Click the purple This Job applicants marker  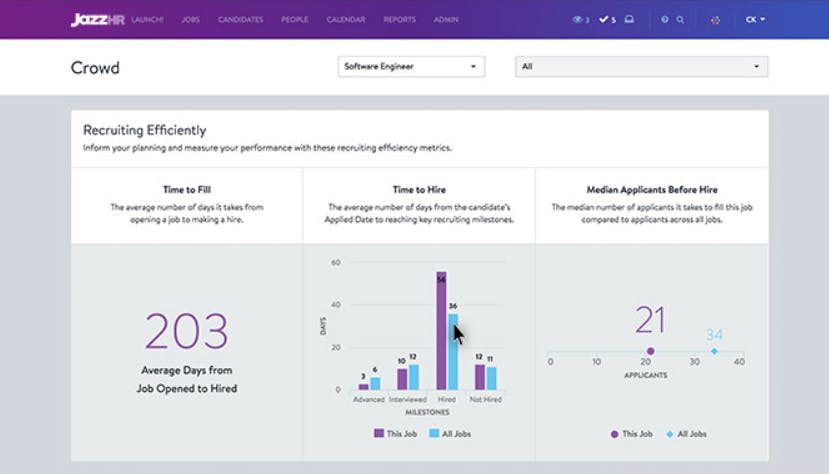pos(651,351)
